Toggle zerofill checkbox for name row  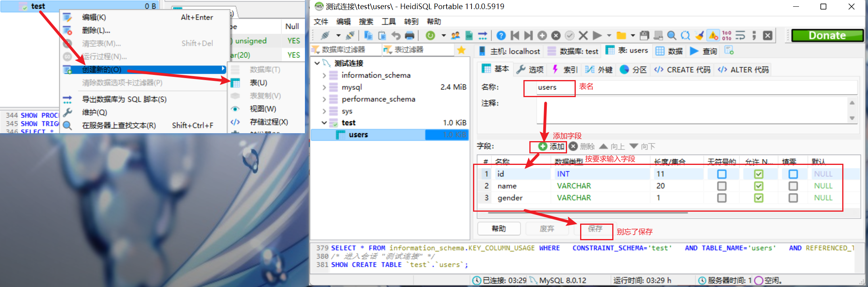793,186
